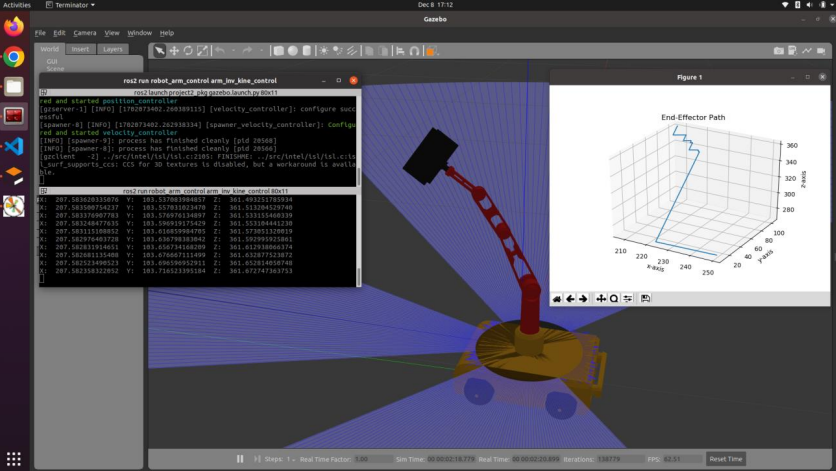Insert a cylinder shape from toolbar
The height and width of the screenshot is (471, 836).
click(308, 50)
